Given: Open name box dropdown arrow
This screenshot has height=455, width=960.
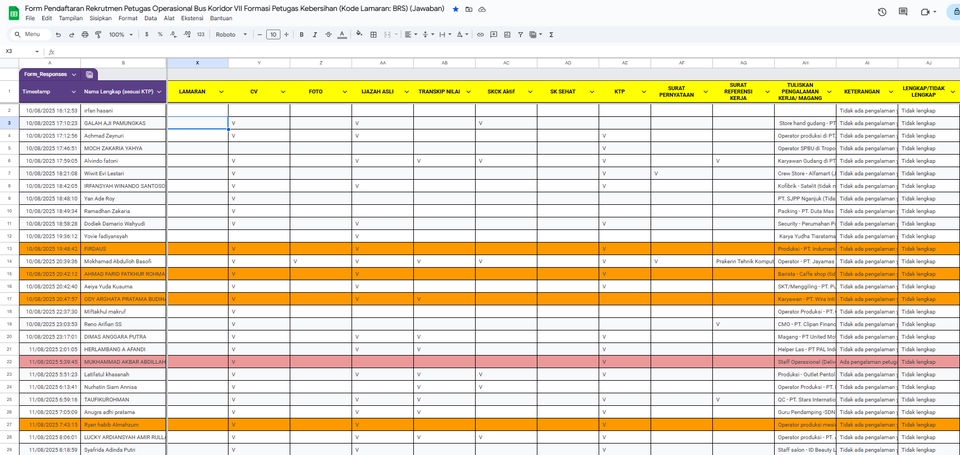Looking at the screenshot, I should tap(37, 51).
